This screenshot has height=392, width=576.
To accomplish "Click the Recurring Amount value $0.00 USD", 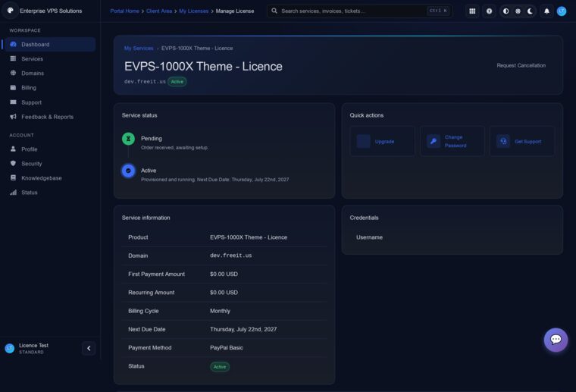I will [224, 293].
